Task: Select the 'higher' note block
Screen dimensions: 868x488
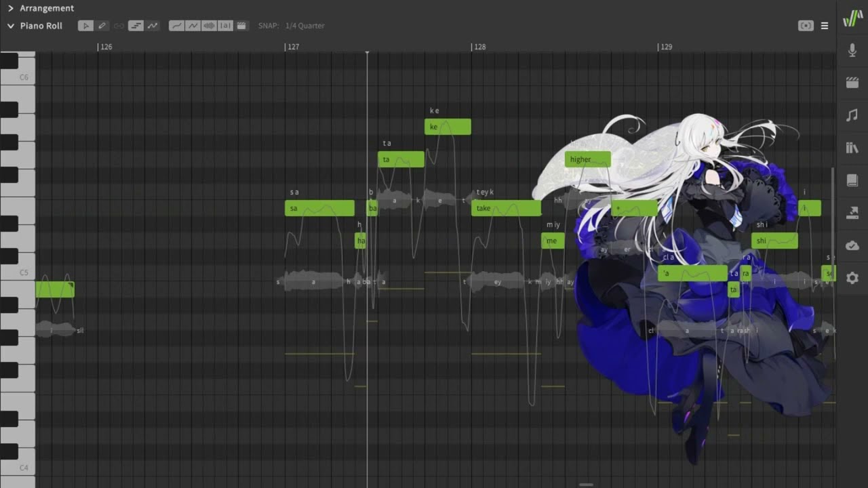Action: coord(588,159)
